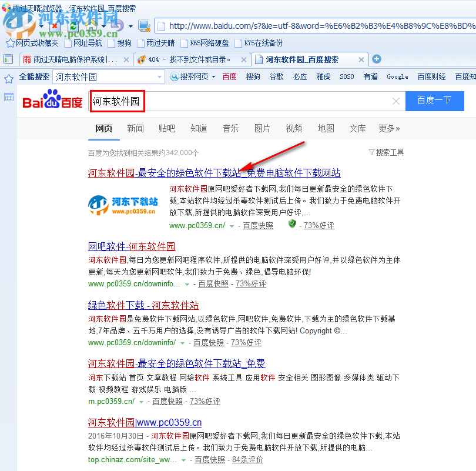The height and width of the screenshot is (471, 476).
Task: Click the sidebar panel icon at top left
Action: tap(8, 59)
